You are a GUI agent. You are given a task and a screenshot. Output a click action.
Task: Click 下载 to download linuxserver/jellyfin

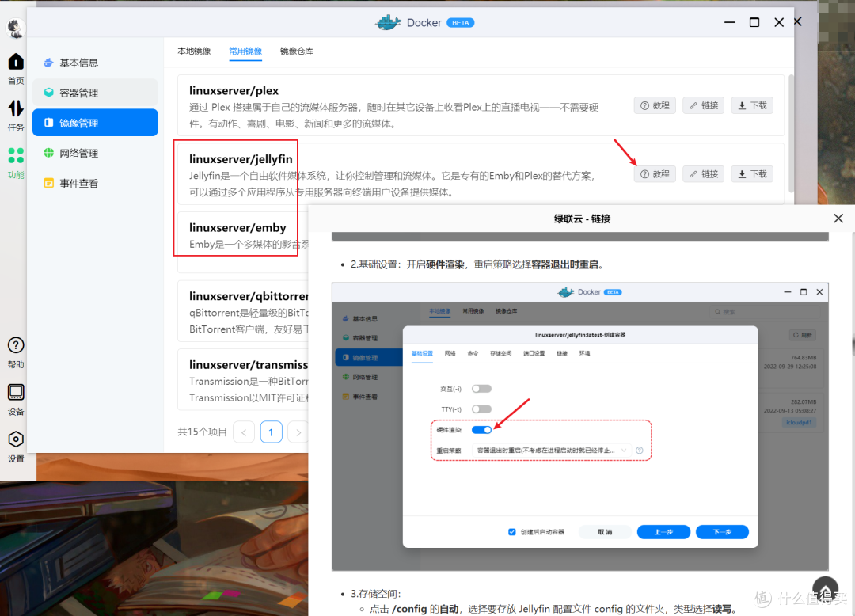click(x=752, y=174)
